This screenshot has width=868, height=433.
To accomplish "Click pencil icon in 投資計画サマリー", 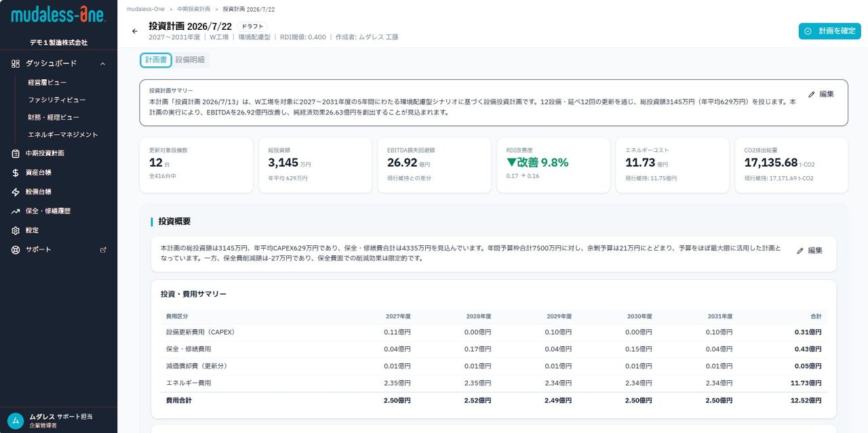I will 812,94.
